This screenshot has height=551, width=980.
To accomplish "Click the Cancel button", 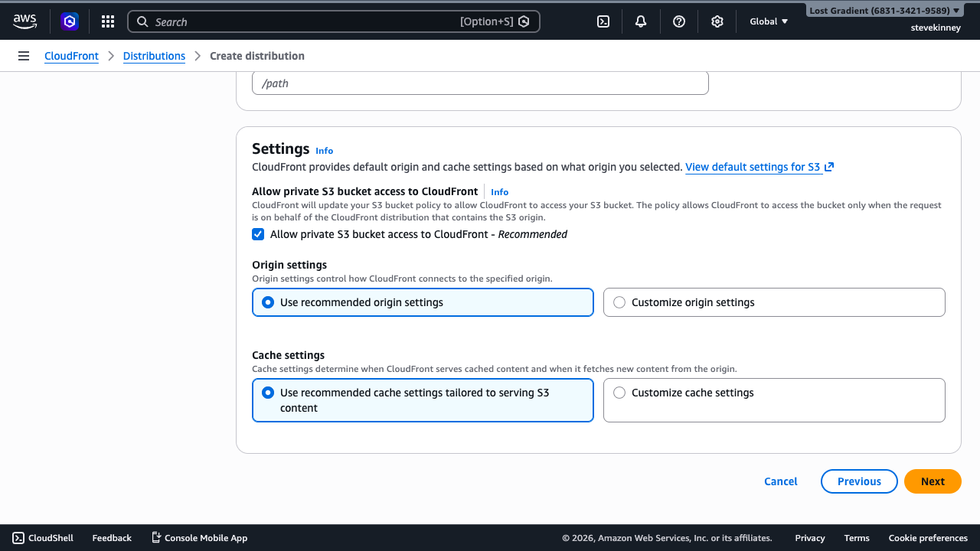I will pos(781,481).
